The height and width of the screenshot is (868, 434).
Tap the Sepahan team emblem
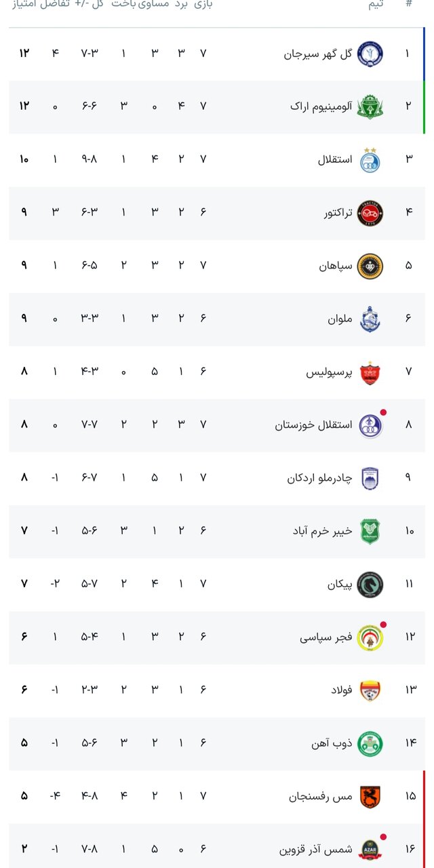point(370,266)
